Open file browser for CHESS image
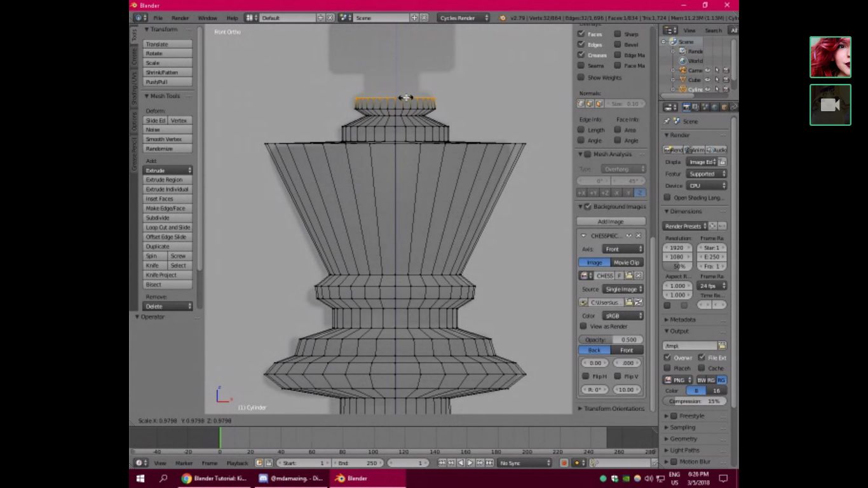 pyautogui.click(x=629, y=276)
